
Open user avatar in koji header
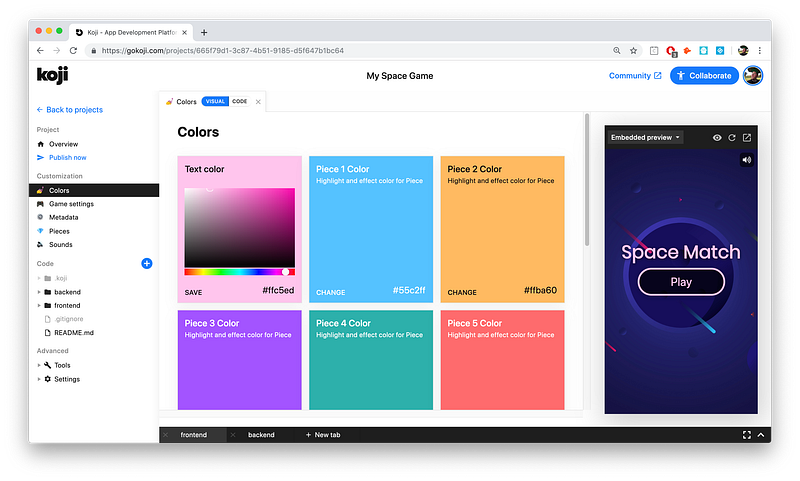[753, 75]
